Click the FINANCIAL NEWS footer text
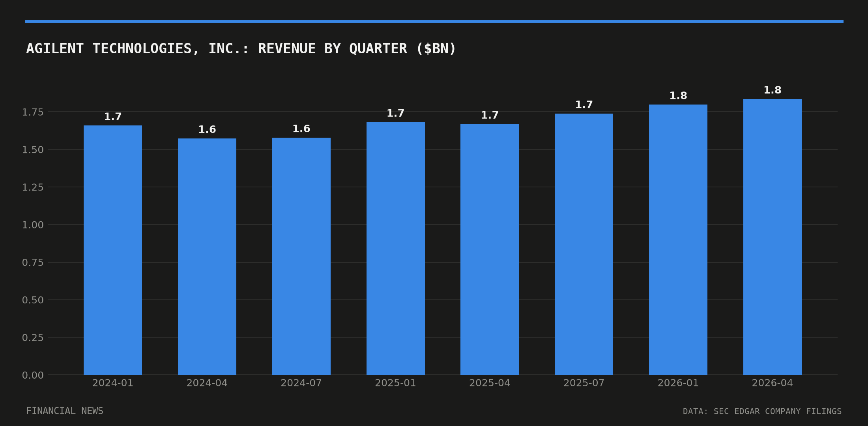 coord(65,411)
